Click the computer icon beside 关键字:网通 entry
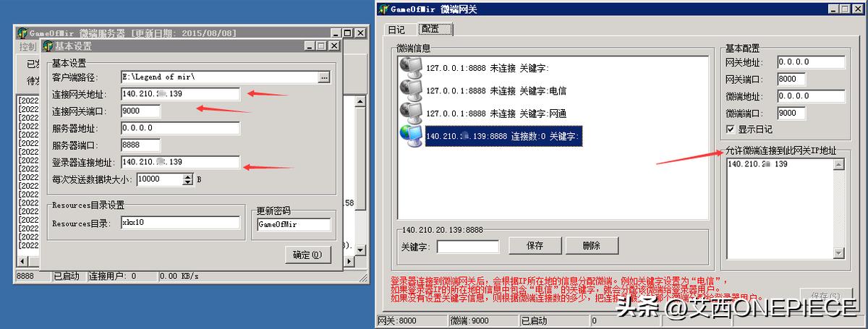 [x=411, y=113]
